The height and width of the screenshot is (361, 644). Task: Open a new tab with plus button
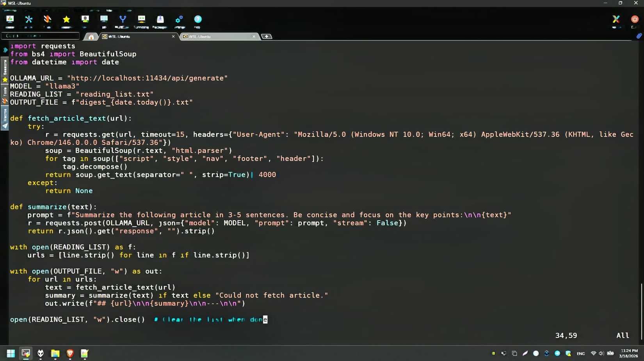(267, 37)
